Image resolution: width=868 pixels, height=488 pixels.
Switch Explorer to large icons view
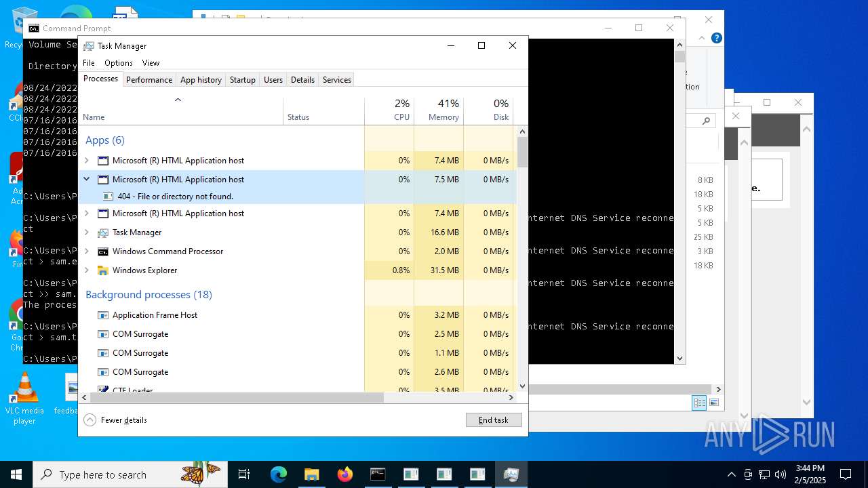coord(713,403)
